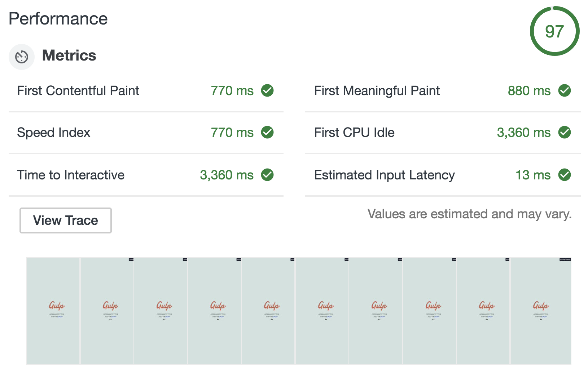Click Estimated Input Latency check icon
The image size is (588, 379).
565,175
